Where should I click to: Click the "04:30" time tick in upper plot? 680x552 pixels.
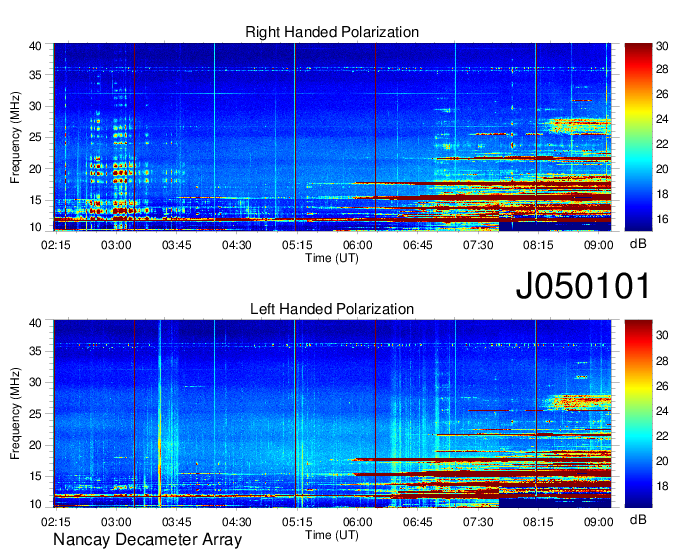click(237, 245)
